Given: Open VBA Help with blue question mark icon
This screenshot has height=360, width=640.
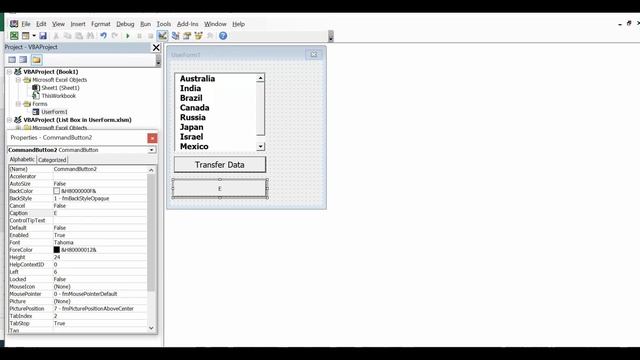Looking at the screenshot, I should (223, 36).
